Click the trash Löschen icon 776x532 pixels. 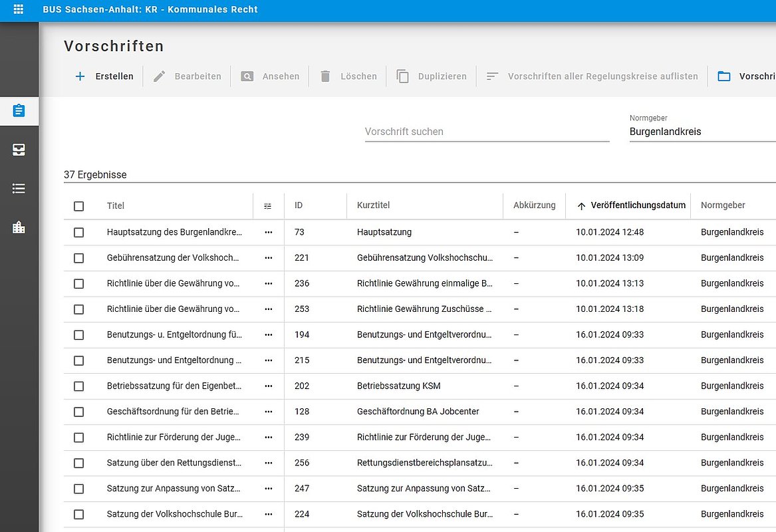(x=325, y=76)
